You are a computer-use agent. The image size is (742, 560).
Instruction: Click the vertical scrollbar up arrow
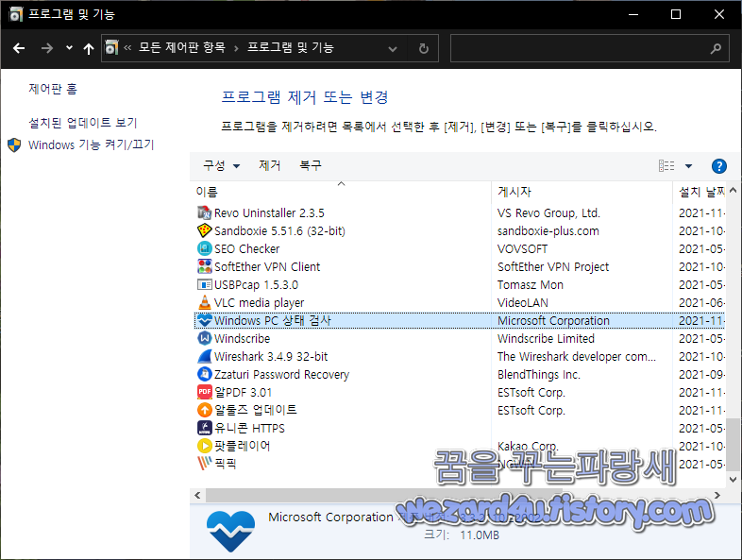[x=733, y=191]
